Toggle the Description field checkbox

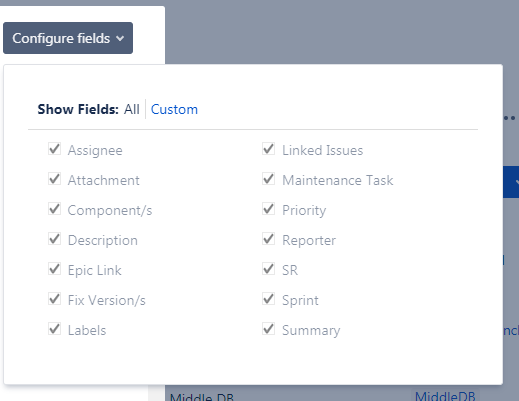coord(54,239)
